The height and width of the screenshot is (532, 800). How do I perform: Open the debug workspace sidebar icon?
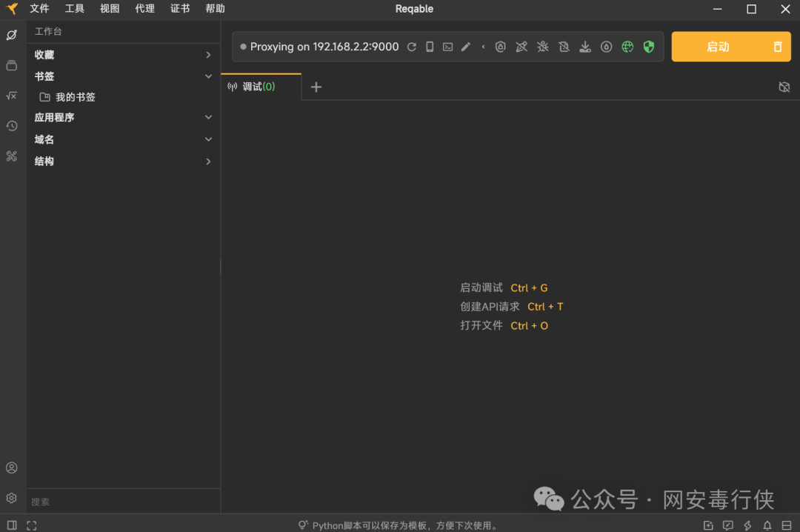click(12, 36)
